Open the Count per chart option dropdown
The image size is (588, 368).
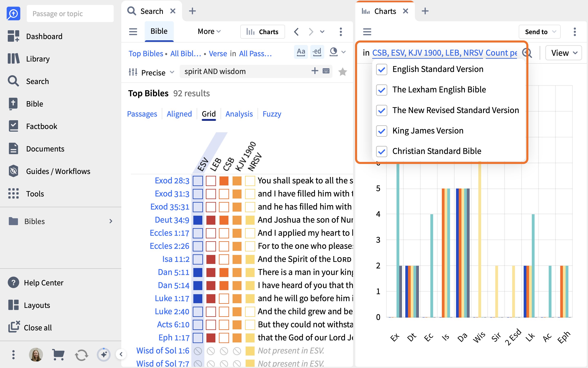click(x=501, y=53)
